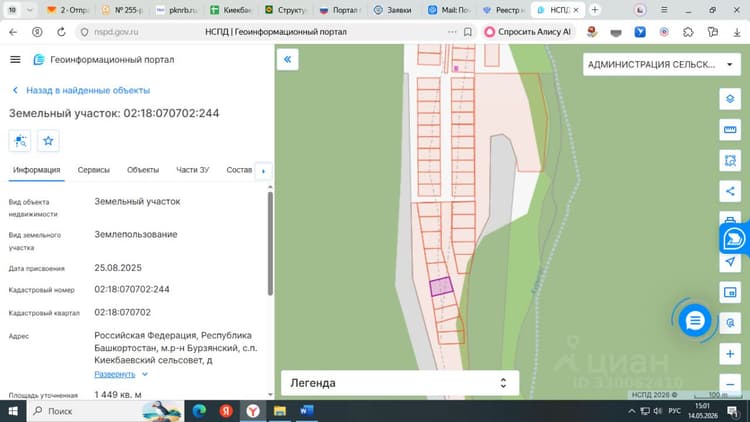Toggle the overview mini-map icon
The width and height of the screenshot is (750, 422).
pyautogui.click(x=730, y=292)
